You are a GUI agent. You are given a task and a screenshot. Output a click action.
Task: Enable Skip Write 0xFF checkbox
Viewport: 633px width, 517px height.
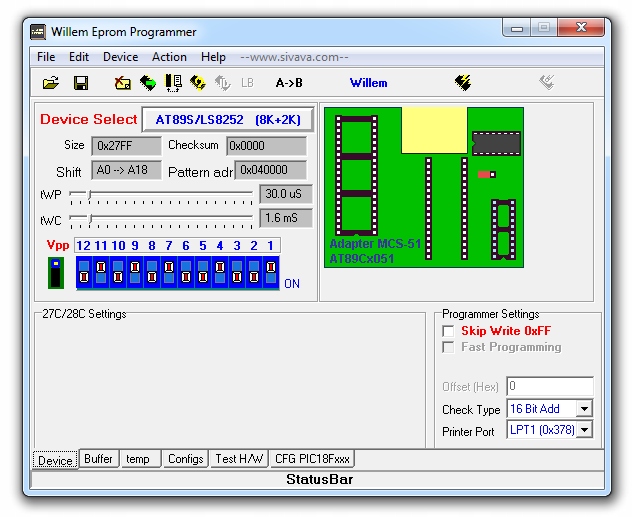pyautogui.click(x=448, y=331)
